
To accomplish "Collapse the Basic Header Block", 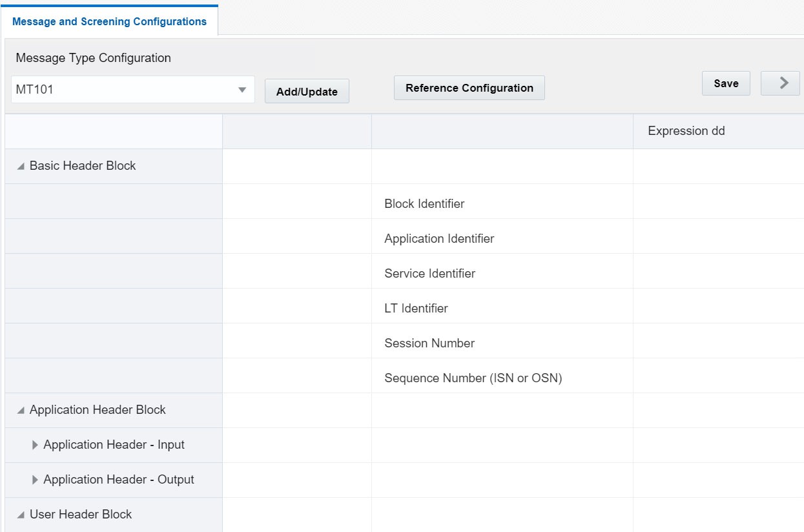I will pyautogui.click(x=21, y=167).
